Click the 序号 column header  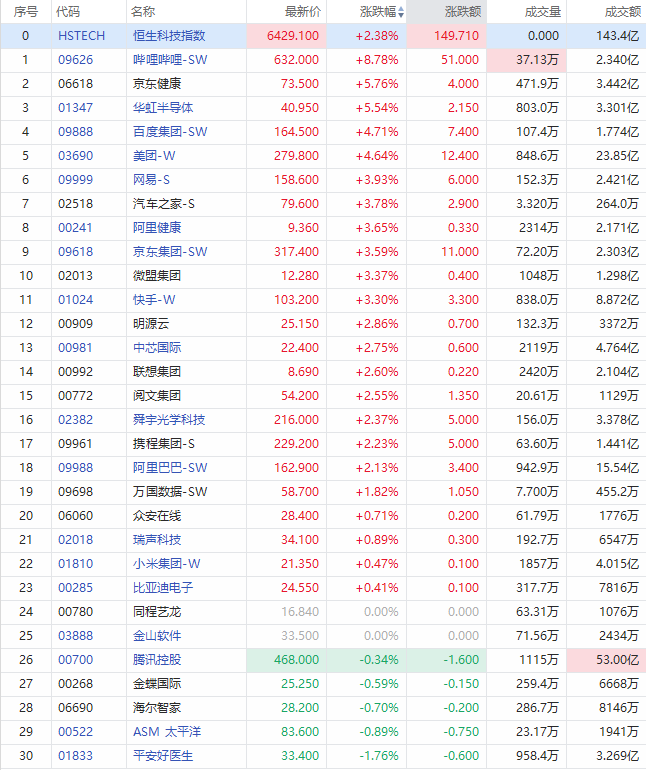coord(26,12)
